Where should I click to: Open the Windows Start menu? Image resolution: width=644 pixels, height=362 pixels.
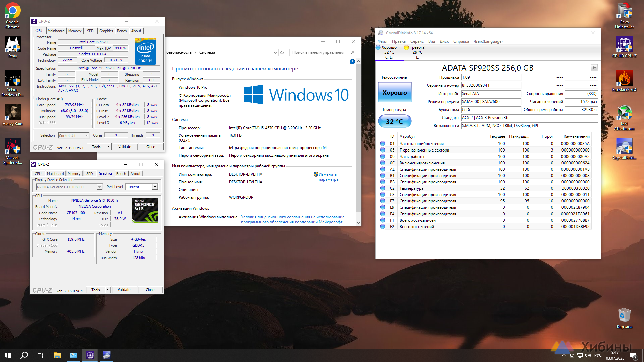click(8, 355)
